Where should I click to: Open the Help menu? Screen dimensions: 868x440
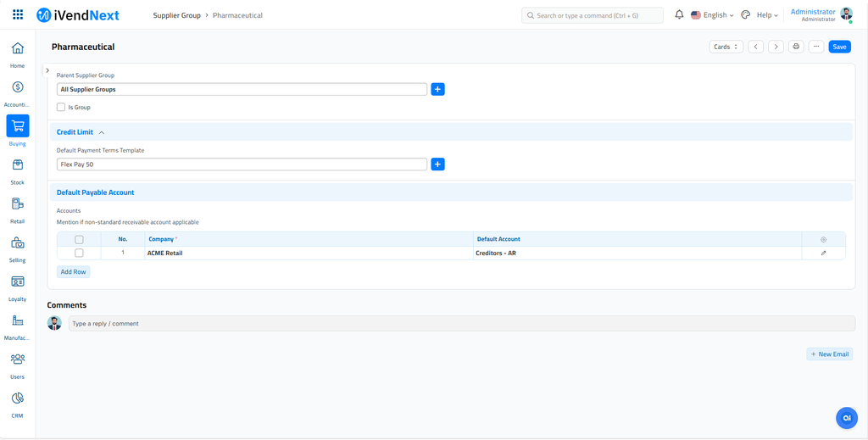[766, 15]
